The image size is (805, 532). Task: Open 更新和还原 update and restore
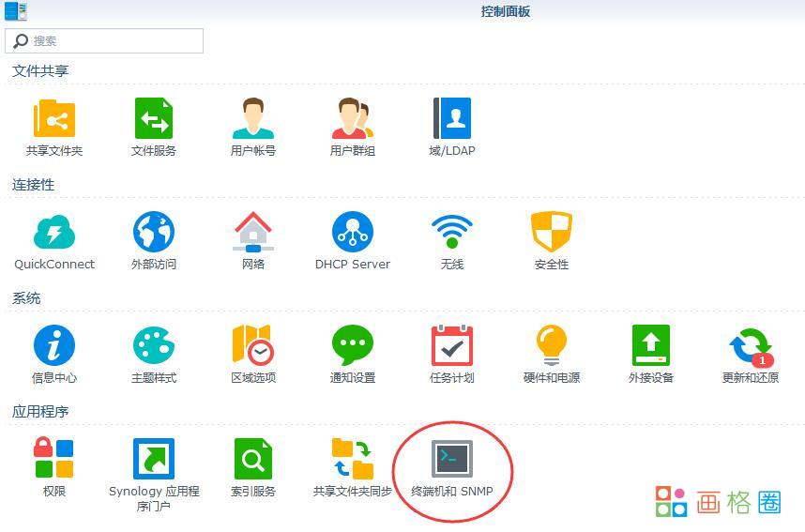click(x=751, y=347)
